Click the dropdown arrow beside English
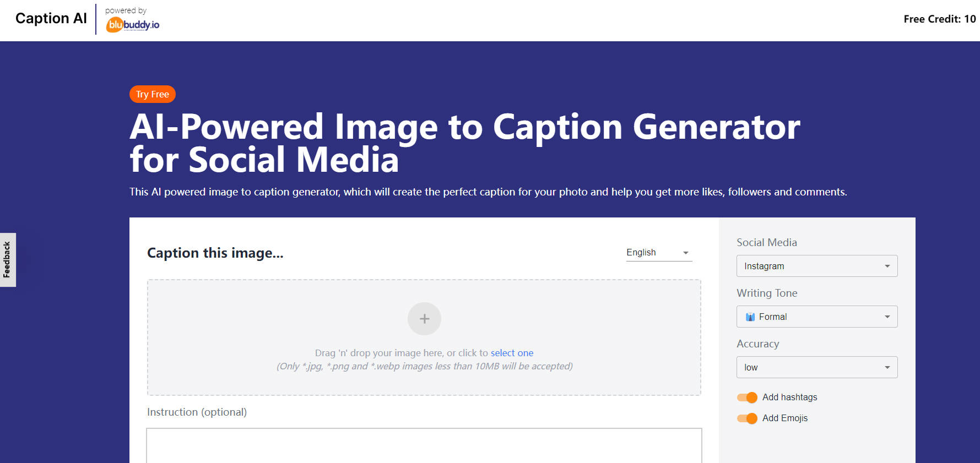 point(685,252)
